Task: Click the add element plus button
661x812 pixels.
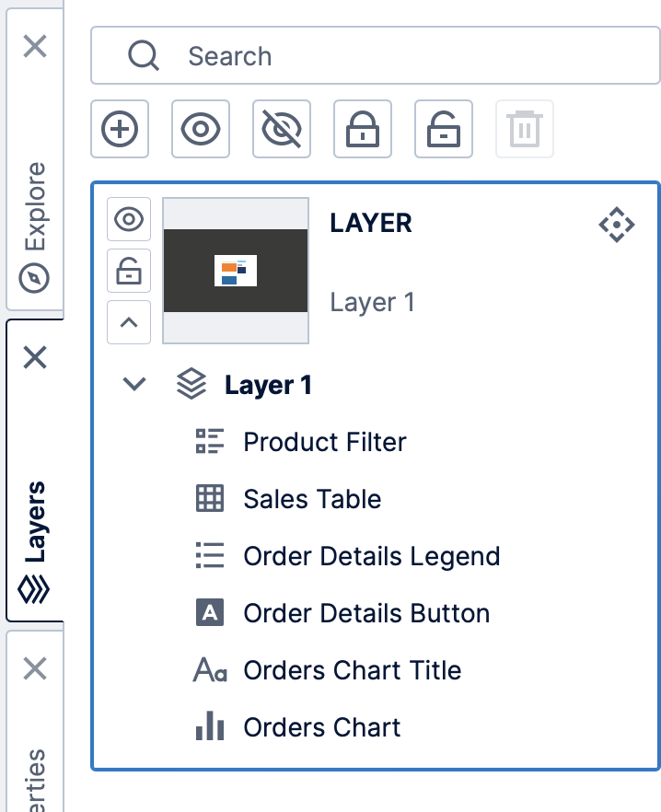Action: click(x=119, y=129)
